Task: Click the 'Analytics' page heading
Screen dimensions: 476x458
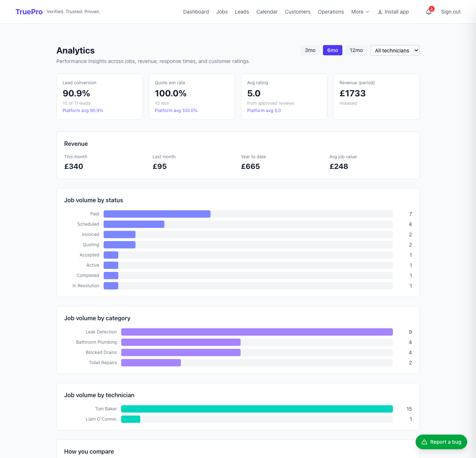Action: tap(75, 51)
